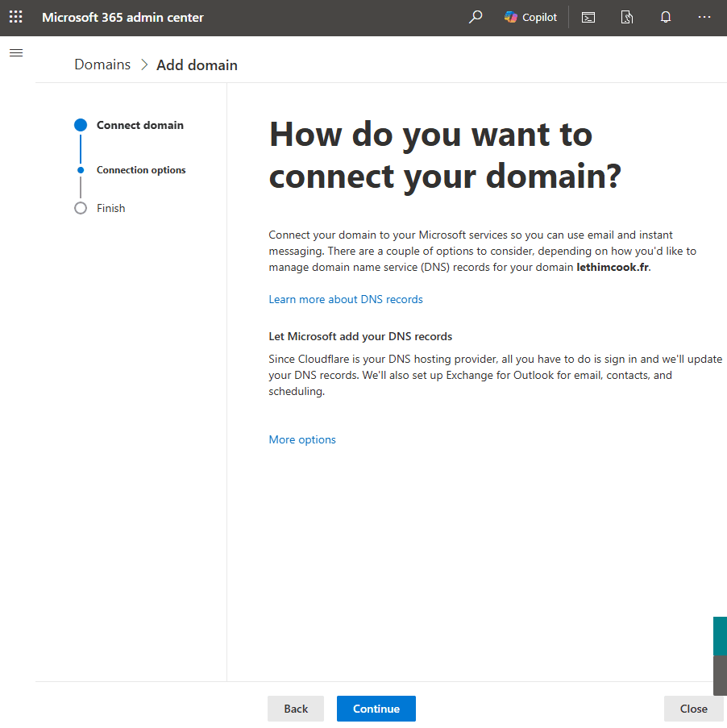Click the search magnifier icon
This screenshot has width=727, height=728.
click(476, 17)
